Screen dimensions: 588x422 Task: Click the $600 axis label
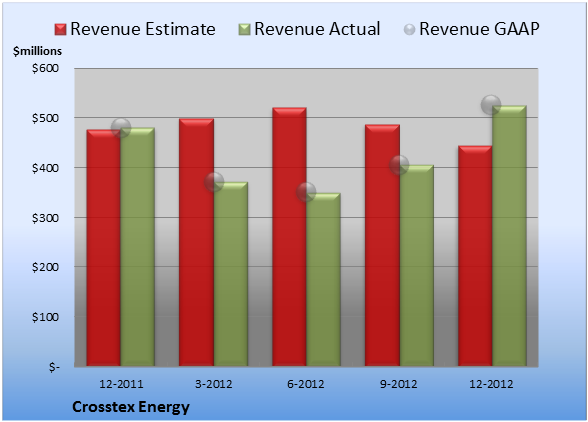pos(45,68)
